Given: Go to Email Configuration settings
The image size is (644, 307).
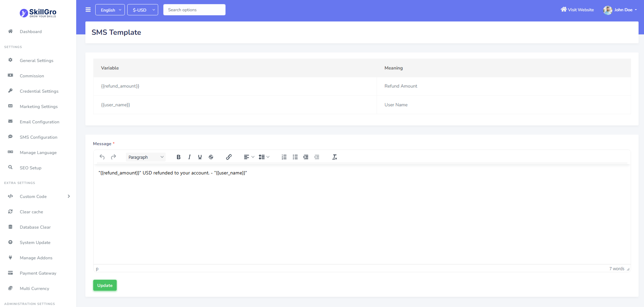Looking at the screenshot, I should [x=39, y=122].
